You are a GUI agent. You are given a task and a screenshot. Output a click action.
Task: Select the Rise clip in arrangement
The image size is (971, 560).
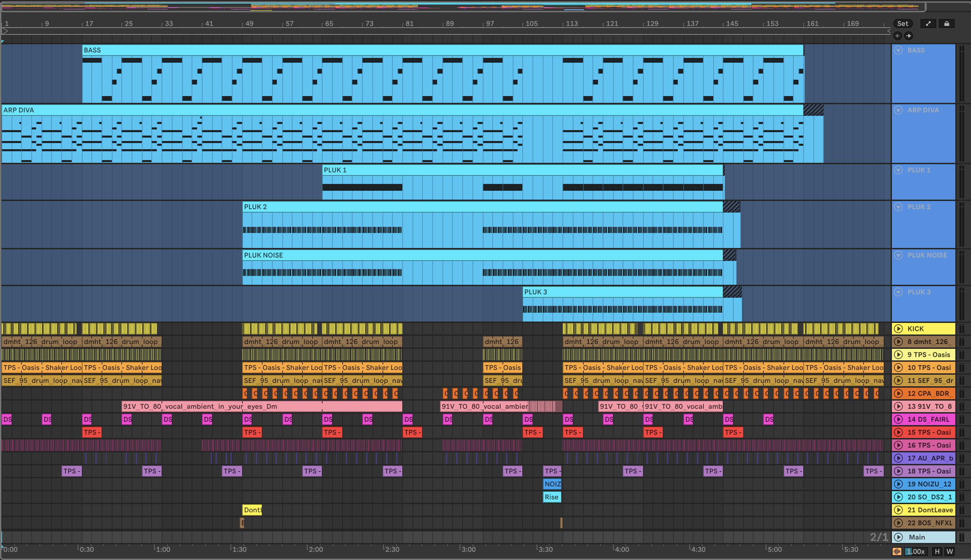tap(552, 497)
